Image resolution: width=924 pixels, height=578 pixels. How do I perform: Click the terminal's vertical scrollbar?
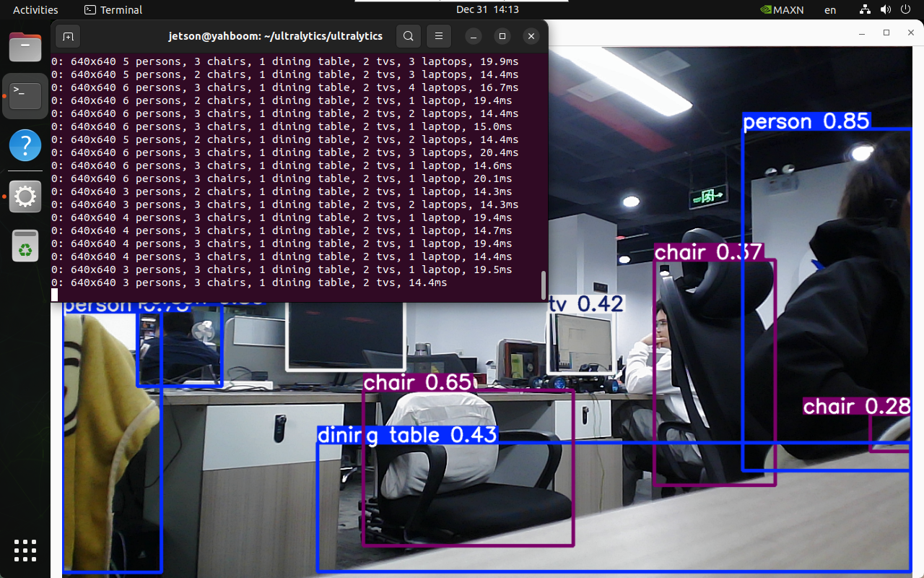click(543, 285)
